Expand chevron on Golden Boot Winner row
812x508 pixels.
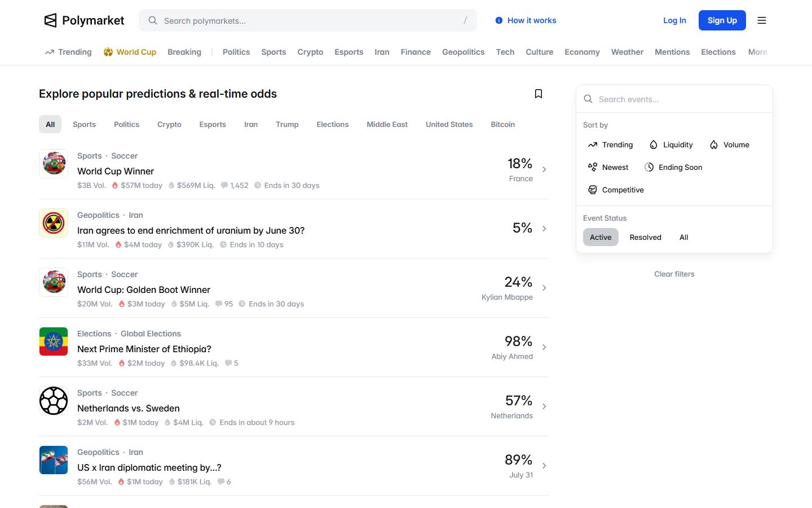pyautogui.click(x=544, y=288)
